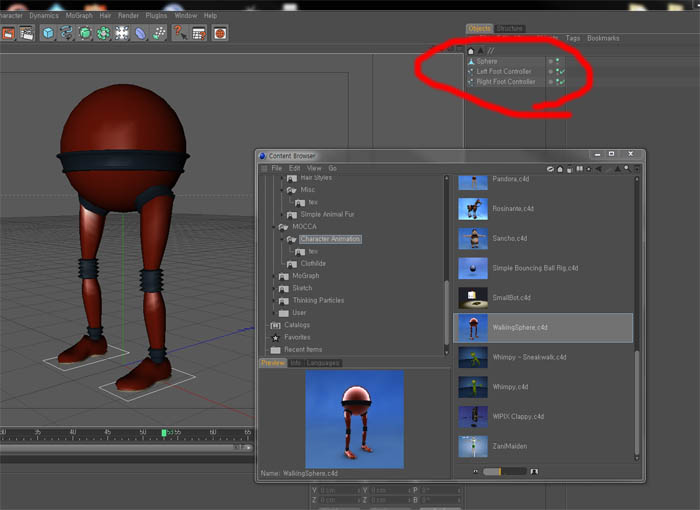Open Content Browser Go menu
700x510 pixels.
tap(333, 168)
